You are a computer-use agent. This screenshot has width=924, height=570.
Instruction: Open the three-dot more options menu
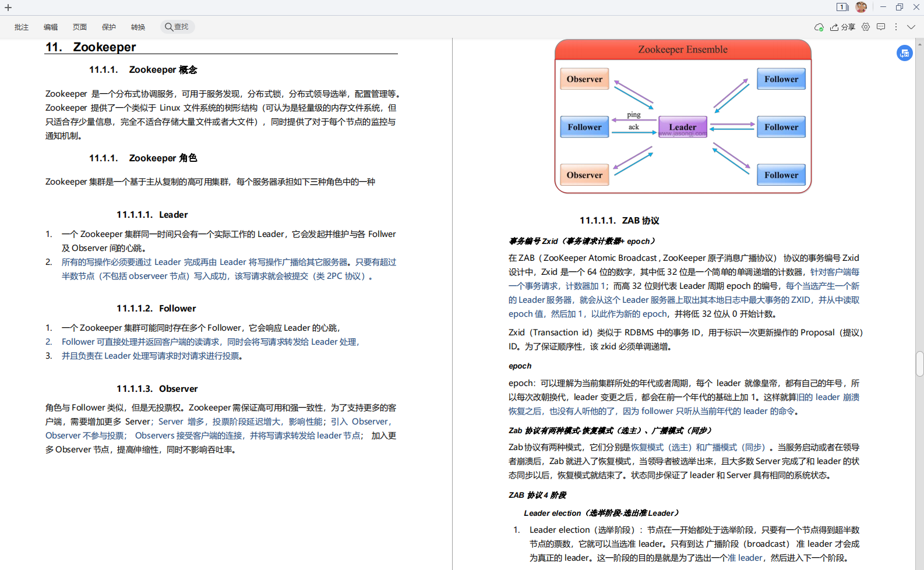896,27
